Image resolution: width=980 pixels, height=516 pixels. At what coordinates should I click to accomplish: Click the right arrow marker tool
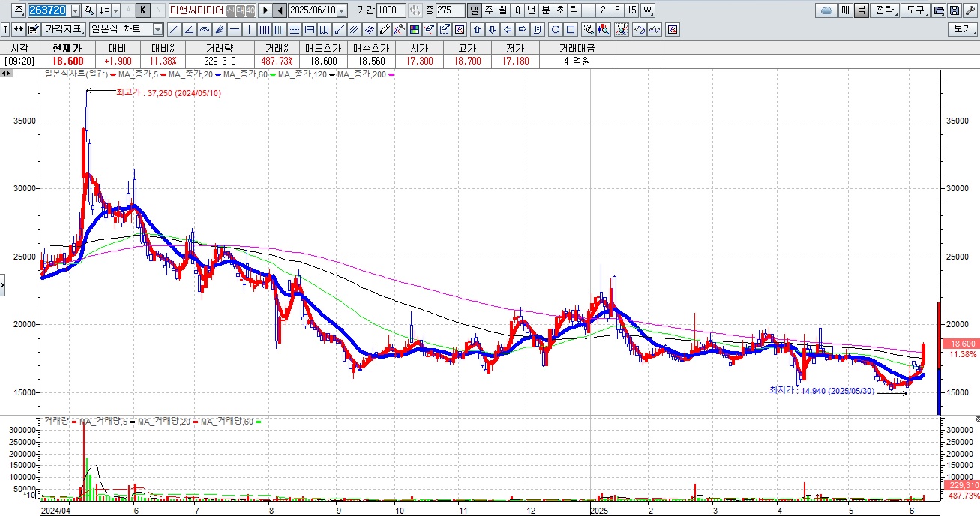coord(522,29)
